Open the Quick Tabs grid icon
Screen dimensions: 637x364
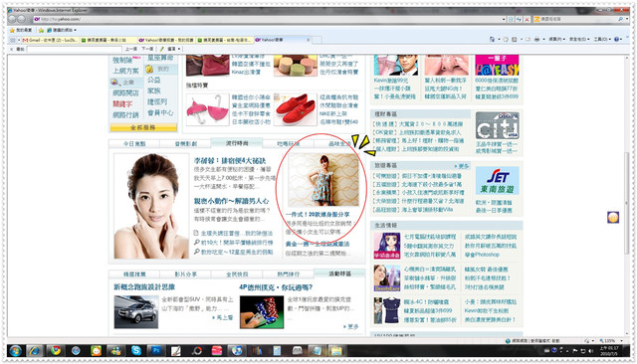tap(13, 40)
